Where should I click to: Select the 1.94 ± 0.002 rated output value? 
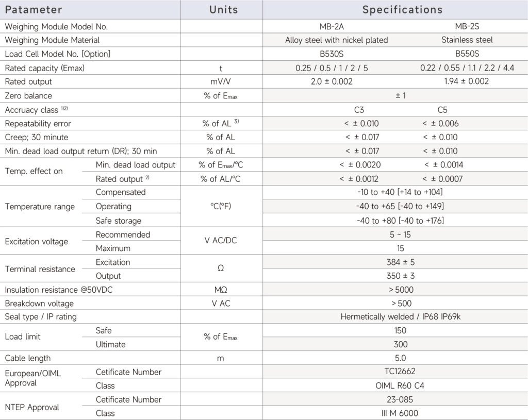(x=467, y=81)
